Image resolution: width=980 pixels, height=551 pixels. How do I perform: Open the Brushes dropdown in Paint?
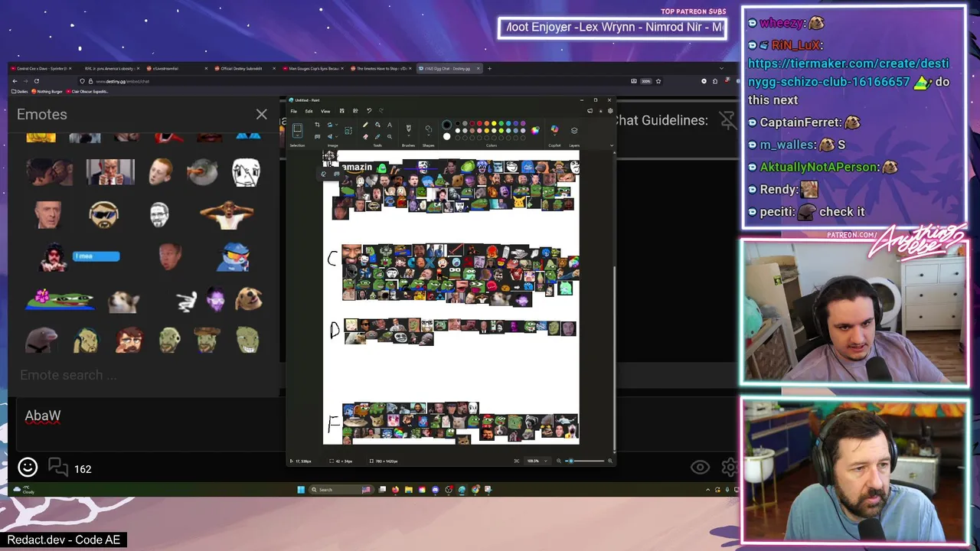pyautogui.click(x=409, y=135)
